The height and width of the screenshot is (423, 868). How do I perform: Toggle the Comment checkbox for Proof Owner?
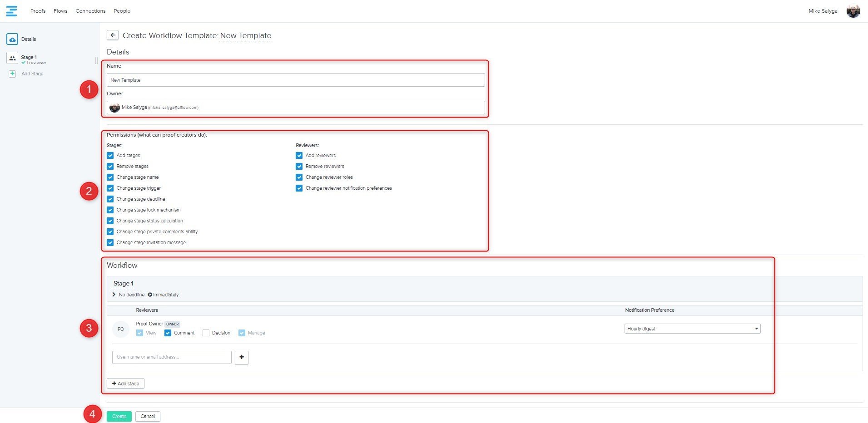[168, 333]
